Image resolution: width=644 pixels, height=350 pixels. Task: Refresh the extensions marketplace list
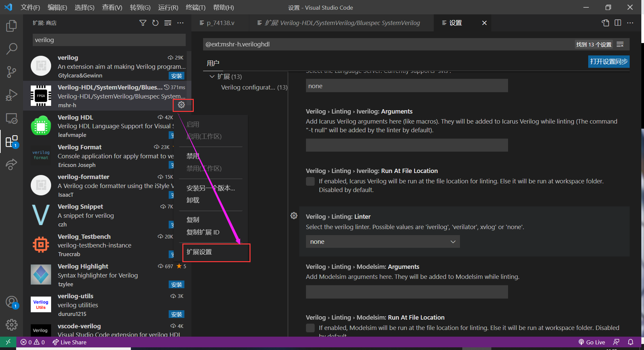click(155, 23)
